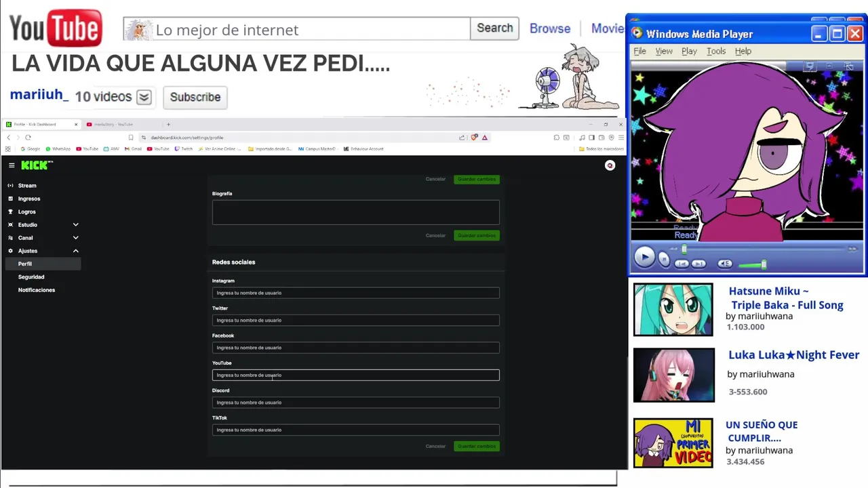The image size is (868, 488).
Task: Click the YouTube username field
Action: (x=356, y=375)
